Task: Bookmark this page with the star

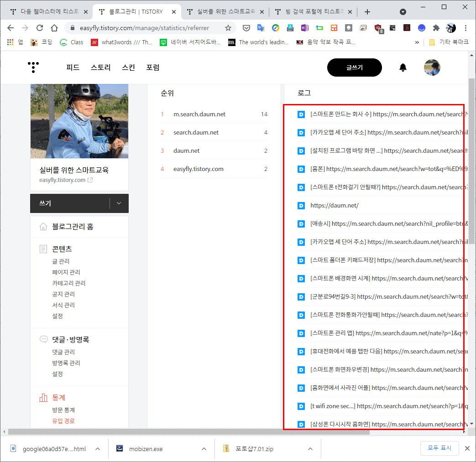Action: [228, 28]
